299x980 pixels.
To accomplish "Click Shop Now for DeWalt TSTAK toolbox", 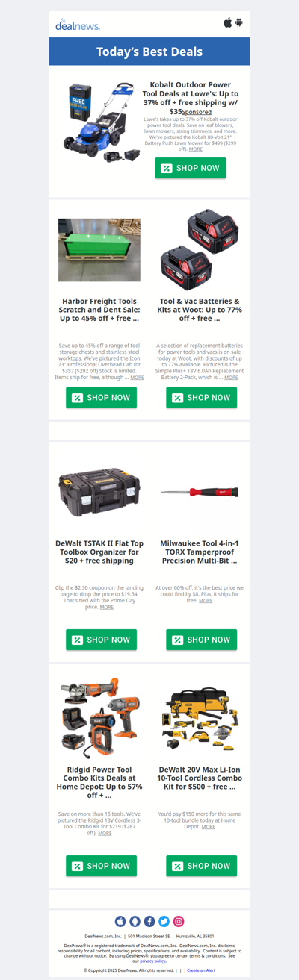I will click(101, 640).
